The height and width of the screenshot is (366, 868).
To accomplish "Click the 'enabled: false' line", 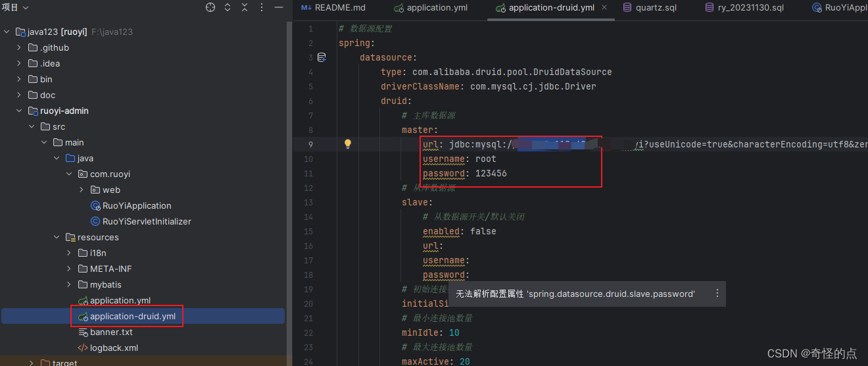I will click(460, 231).
